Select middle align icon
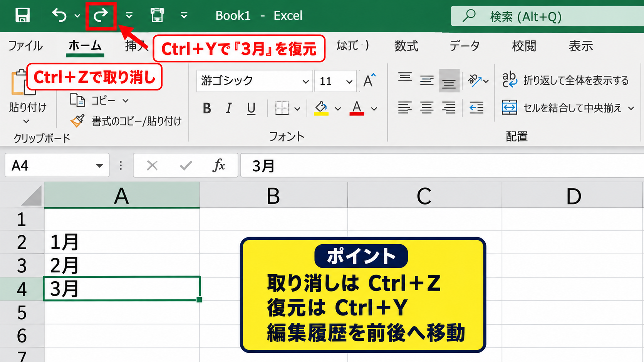Image resolution: width=644 pixels, height=362 pixels. pos(427,80)
